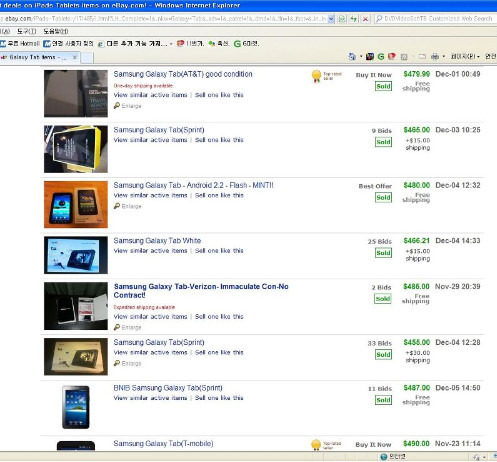Click date 'Dec-05 14:50' on BNIB listing
The width and height of the screenshot is (497, 462).
point(458,388)
